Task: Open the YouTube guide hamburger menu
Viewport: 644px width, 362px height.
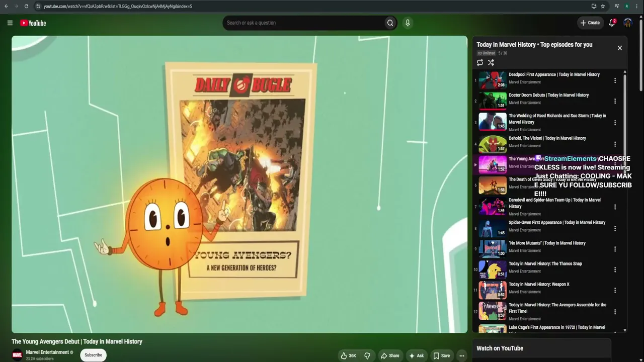Action: (x=10, y=23)
